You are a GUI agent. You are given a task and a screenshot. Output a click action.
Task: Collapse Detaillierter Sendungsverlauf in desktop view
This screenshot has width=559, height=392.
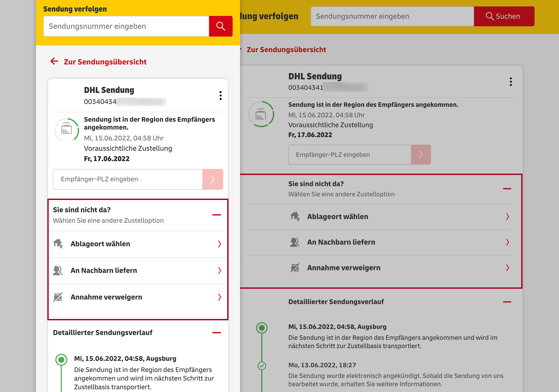507,302
